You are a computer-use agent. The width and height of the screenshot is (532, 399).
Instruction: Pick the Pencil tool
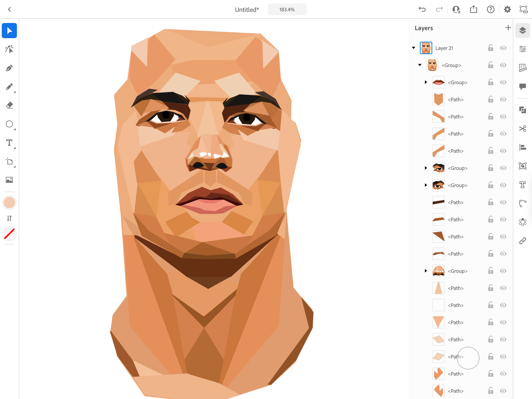click(x=9, y=87)
